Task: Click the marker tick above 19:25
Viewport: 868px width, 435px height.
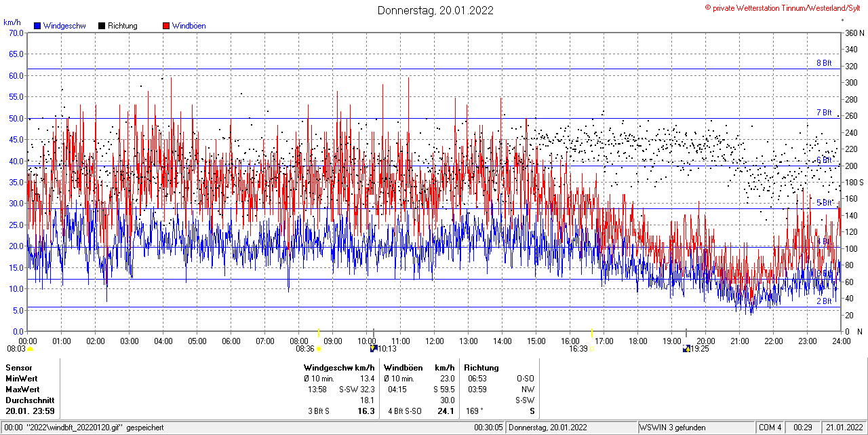Action: pyautogui.click(x=686, y=332)
